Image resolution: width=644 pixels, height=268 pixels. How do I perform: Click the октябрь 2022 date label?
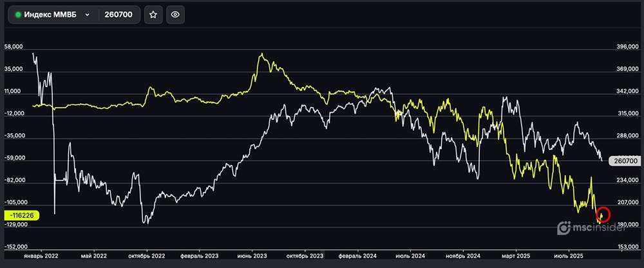[x=147, y=256]
